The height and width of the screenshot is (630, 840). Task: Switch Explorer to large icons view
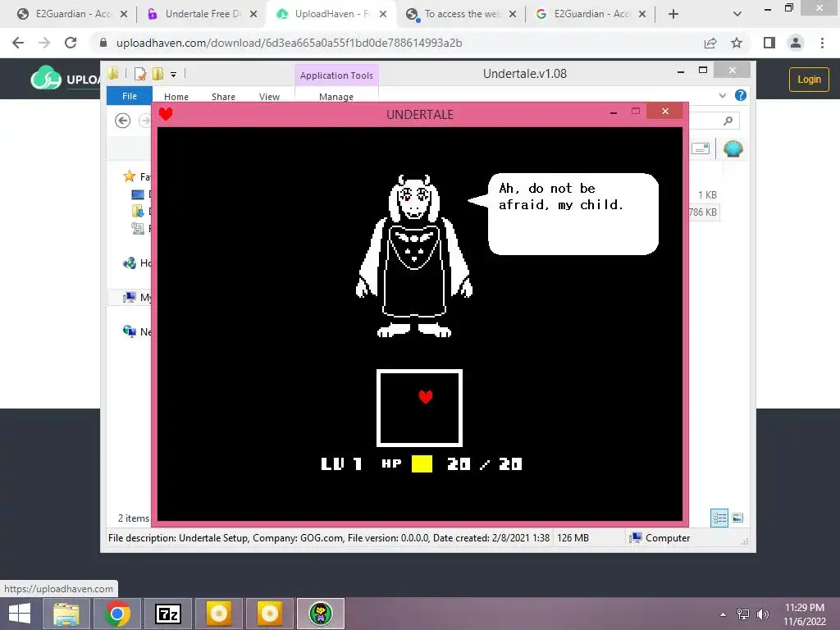click(x=737, y=518)
